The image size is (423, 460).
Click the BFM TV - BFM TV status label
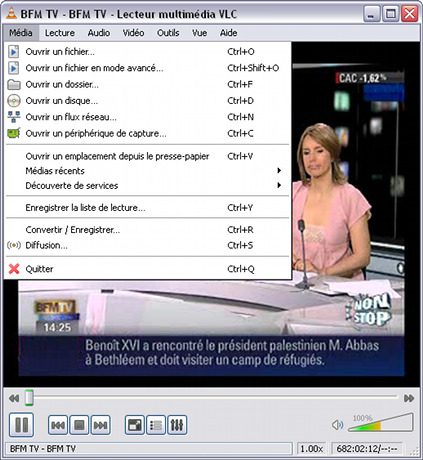coord(43,449)
